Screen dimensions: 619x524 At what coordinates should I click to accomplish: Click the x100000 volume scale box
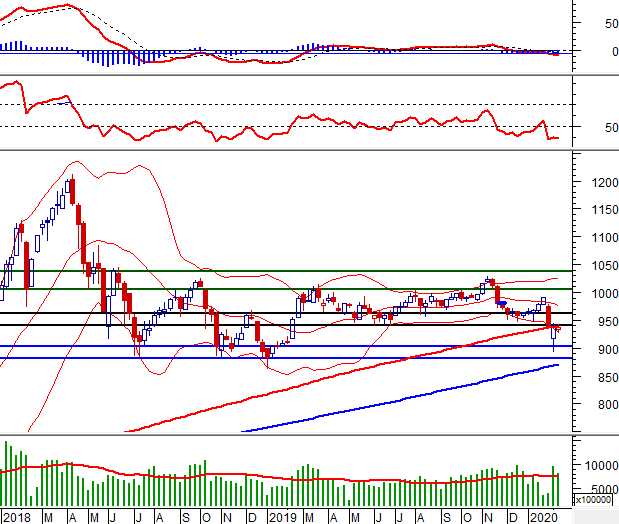pyautogui.click(x=593, y=500)
